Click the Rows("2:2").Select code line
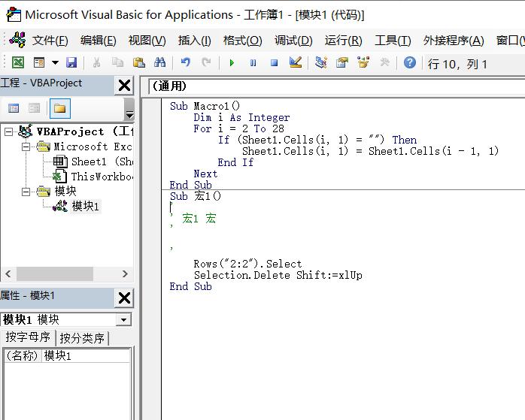Screen dimensions: 525x420 point(247,264)
